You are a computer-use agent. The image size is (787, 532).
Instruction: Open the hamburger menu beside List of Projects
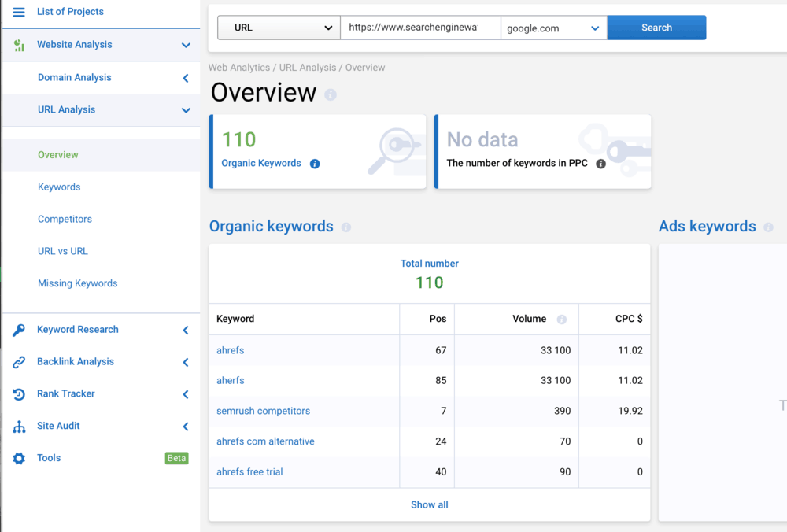(20, 11)
